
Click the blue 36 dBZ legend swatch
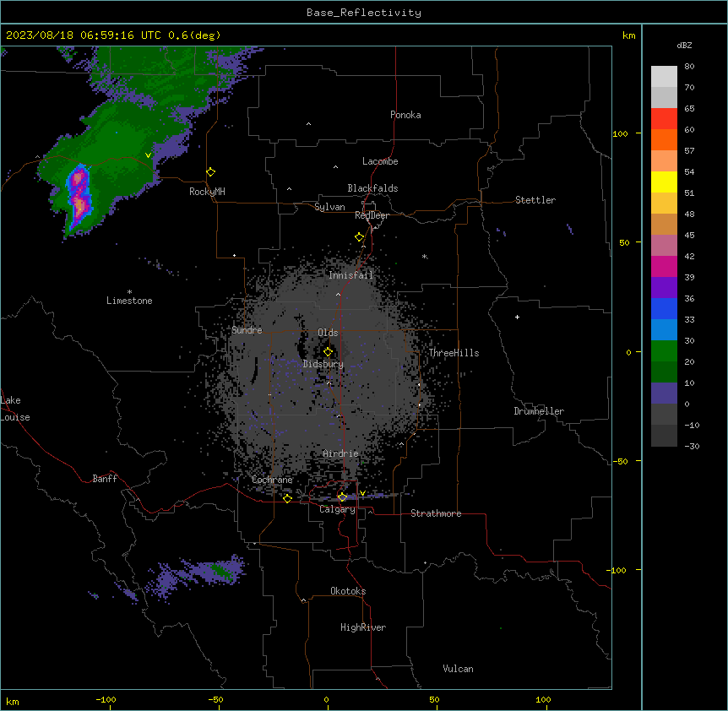[664, 308]
